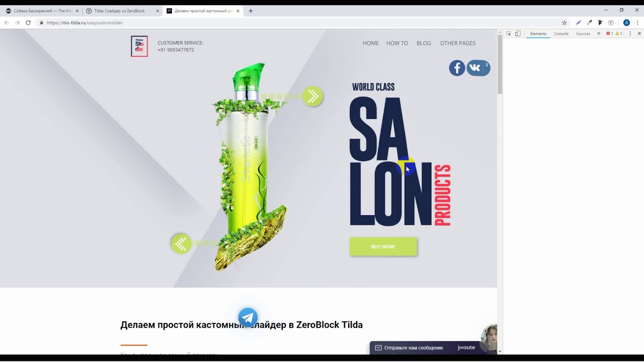Open DevTools three-dot customize menu
644x362 pixels.
pos(630,34)
